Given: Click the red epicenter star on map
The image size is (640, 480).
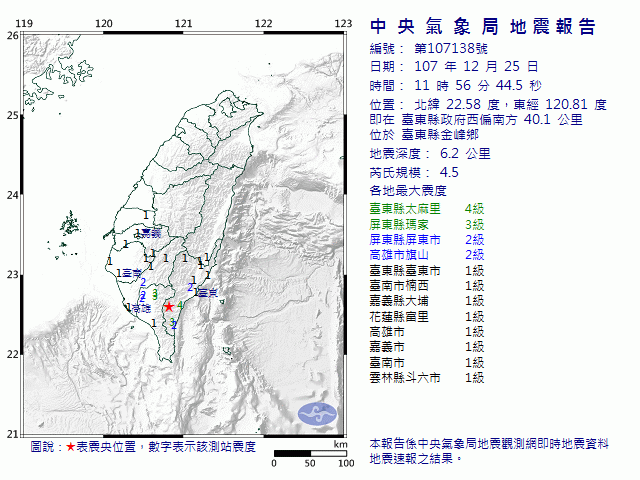Looking at the screenshot, I should pos(169,307).
